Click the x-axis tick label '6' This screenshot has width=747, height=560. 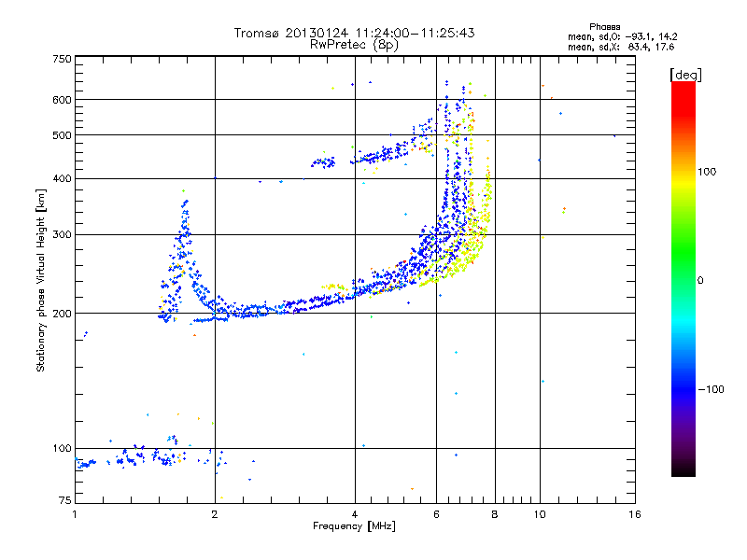436,514
